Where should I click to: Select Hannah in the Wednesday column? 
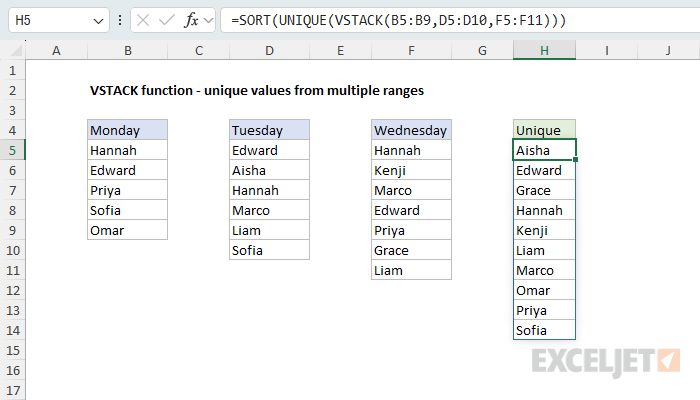pyautogui.click(x=411, y=150)
